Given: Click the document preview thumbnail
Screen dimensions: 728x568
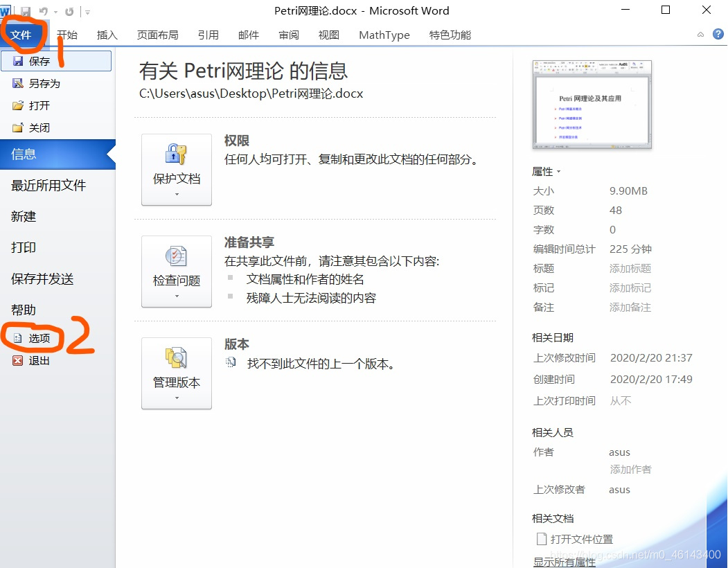Looking at the screenshot, I should (x=592, y=105).
